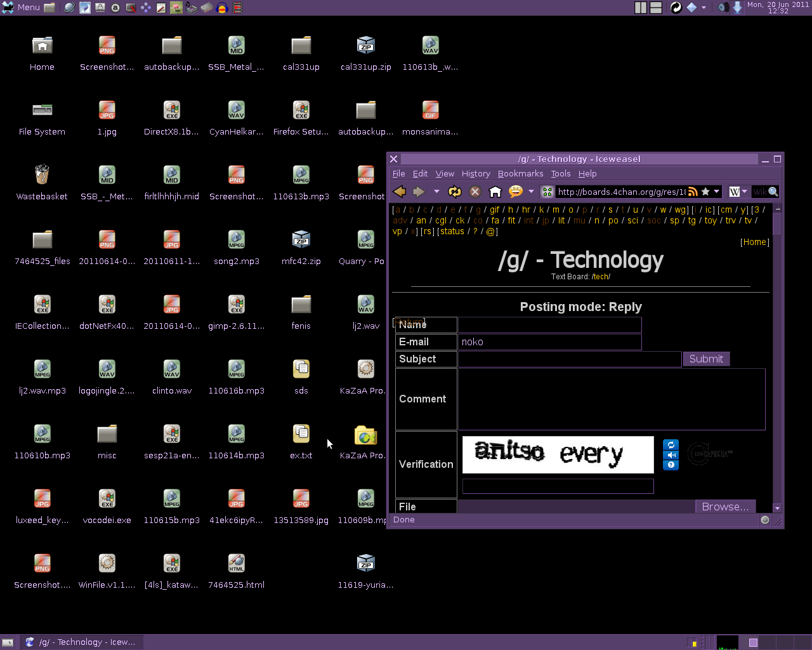Open the status link in board navigation
This screenshot has height=650, width=812.
click(452, 231)
